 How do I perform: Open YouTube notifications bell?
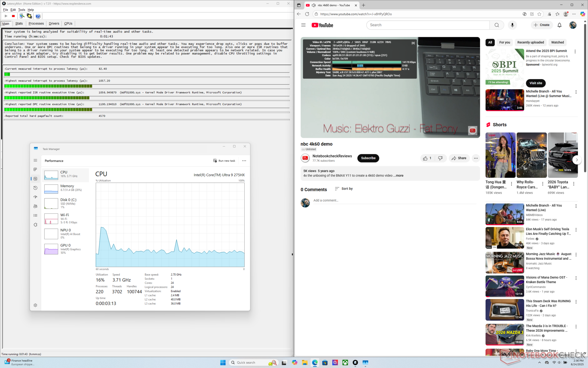[x=559, y=25]
